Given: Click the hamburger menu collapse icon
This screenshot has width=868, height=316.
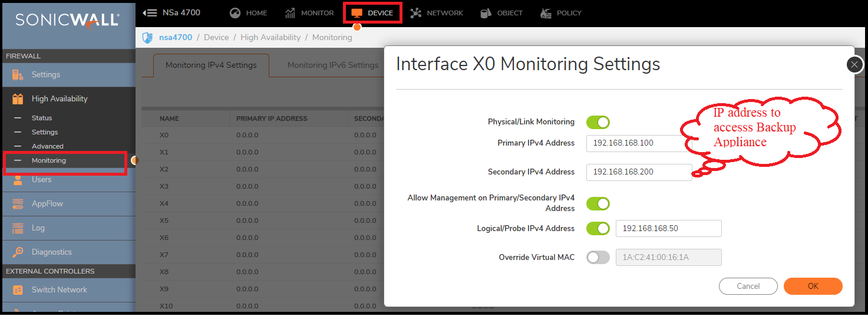Looking at the screenshot, I should pyautogui.click(x=150, y=13).
